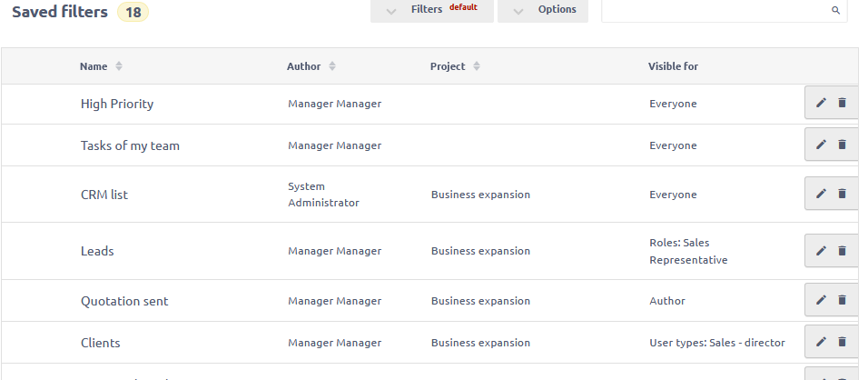
Task: Delete the Quotation sent filter
Action: (842, 300)
